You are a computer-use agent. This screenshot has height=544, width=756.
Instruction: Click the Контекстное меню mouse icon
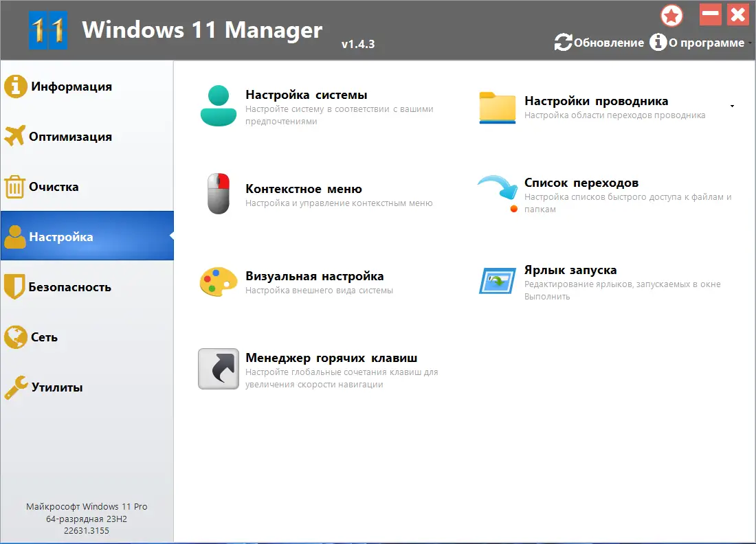(219, 194)
